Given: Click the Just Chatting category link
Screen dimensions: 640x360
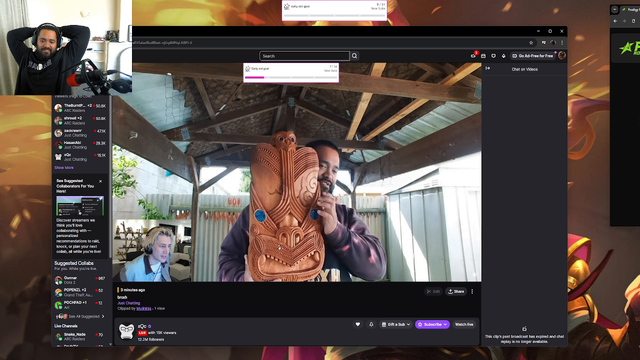Looking at the screenshot, I should [x=129, y=303].
